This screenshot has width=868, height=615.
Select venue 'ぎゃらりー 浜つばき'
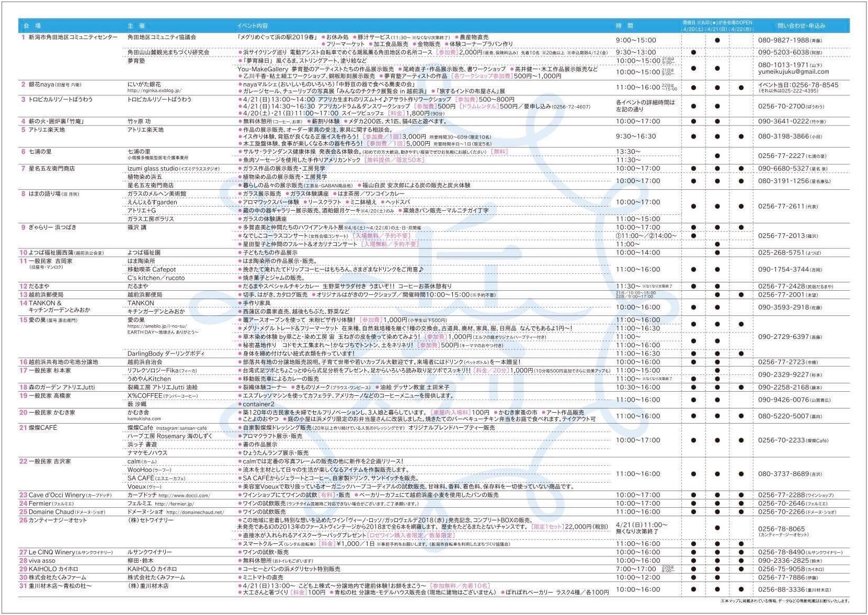coord(52,227)
